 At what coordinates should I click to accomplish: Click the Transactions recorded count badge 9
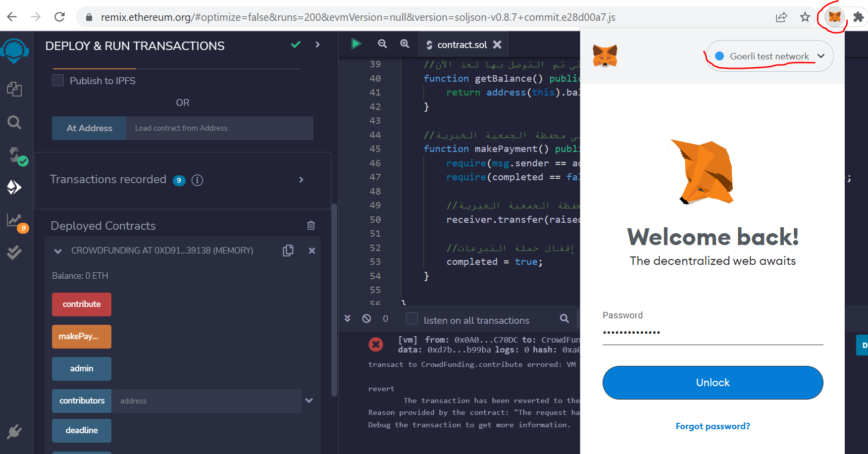(x=179, y=180)
